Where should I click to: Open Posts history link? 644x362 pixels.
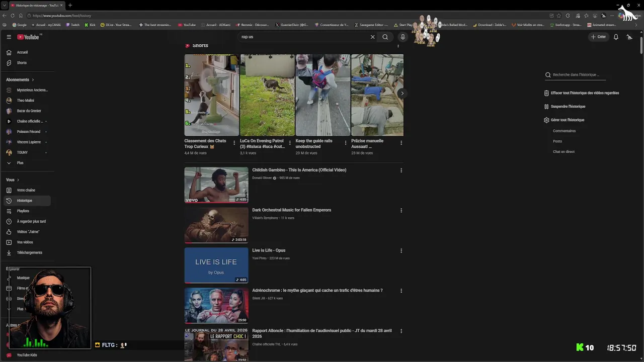point(557,141)
